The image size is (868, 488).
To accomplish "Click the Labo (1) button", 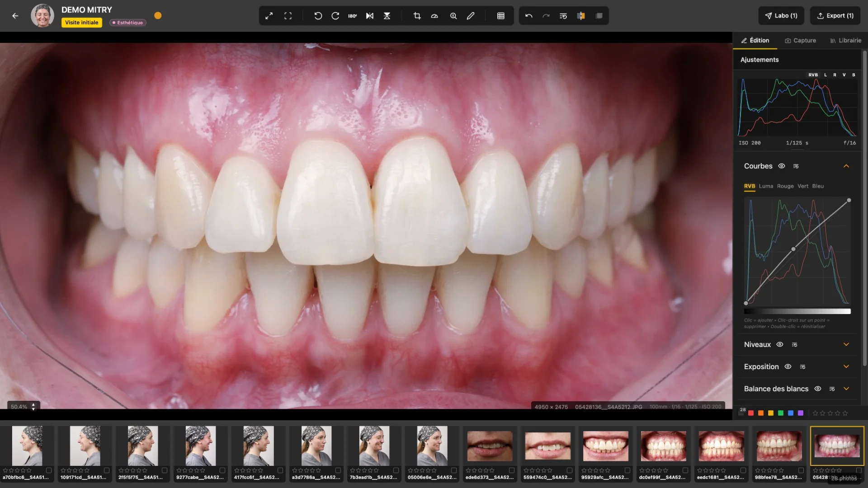I will click(x=781, y=16).
